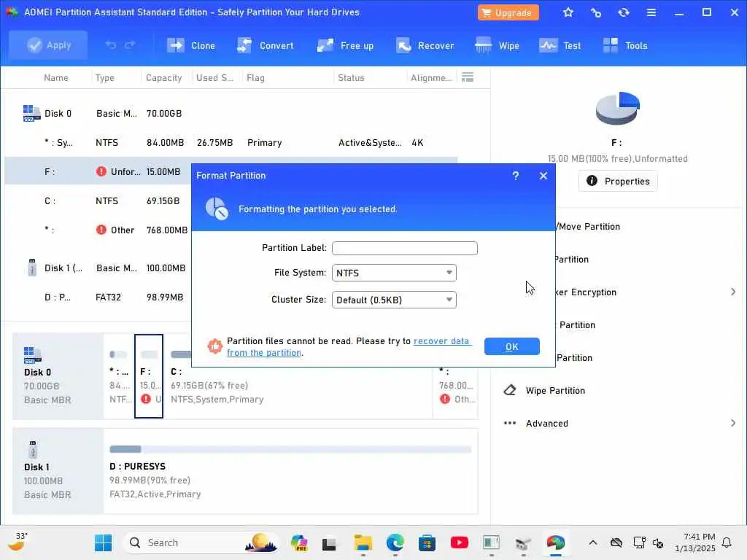This screenshot has width=747, height=560.
Task: Click the Partition Label input field
Action: [404, 248]
